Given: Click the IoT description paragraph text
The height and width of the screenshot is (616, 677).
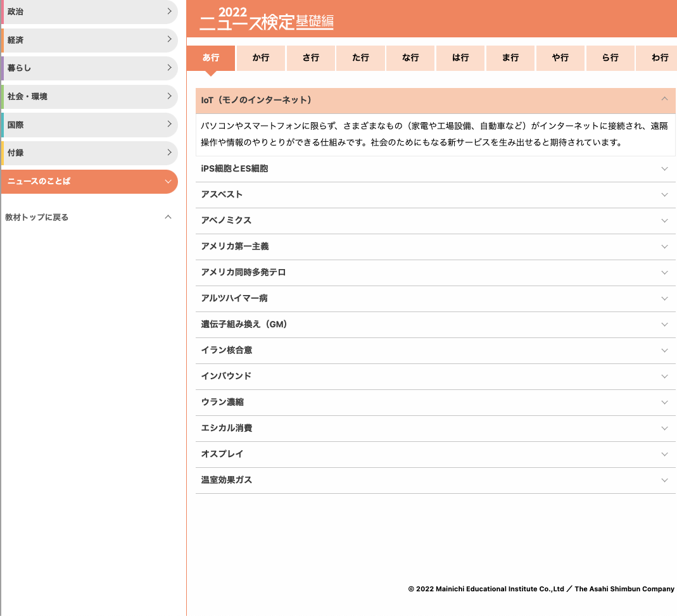Looking at the screenshot, I should 434,134.
